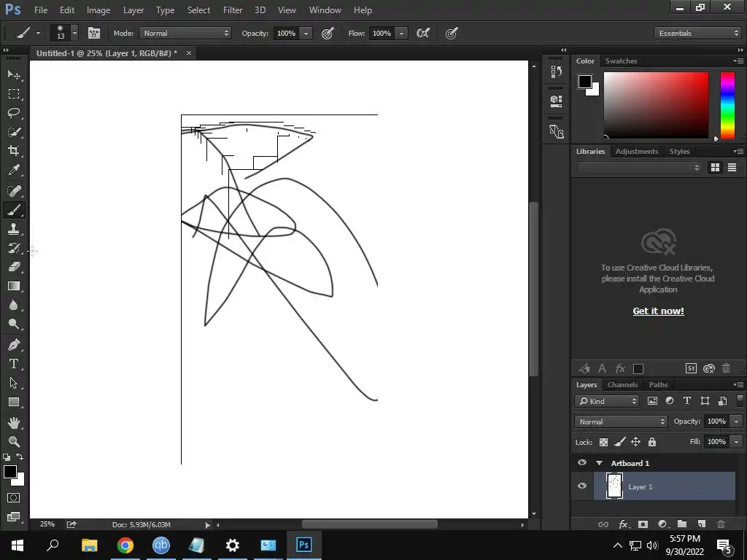This screenshot has width=747, height=560.
Task: Open the brush Mode dropdown
Action: [x=185, y=33]
